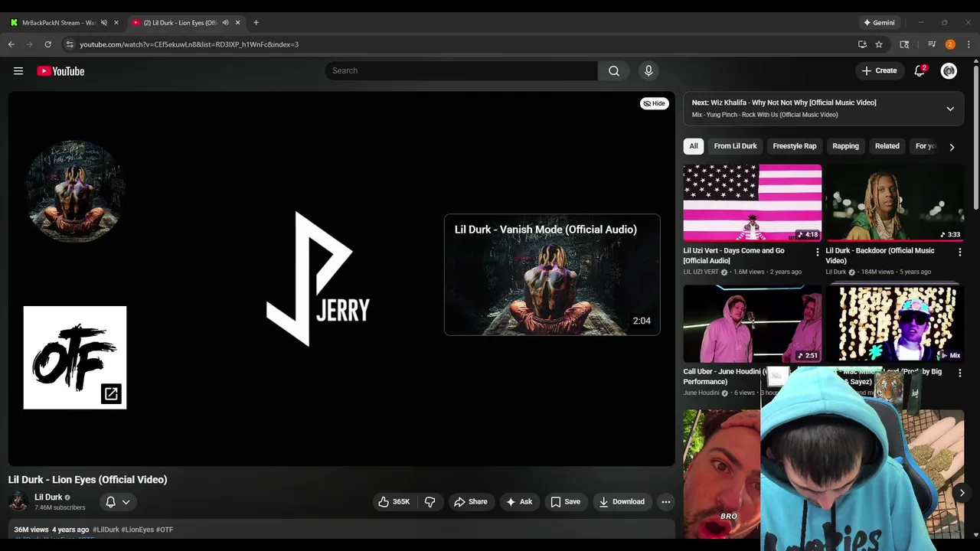Select the Freestyle Rap chip
980x551 pixels.
[795, 146]
